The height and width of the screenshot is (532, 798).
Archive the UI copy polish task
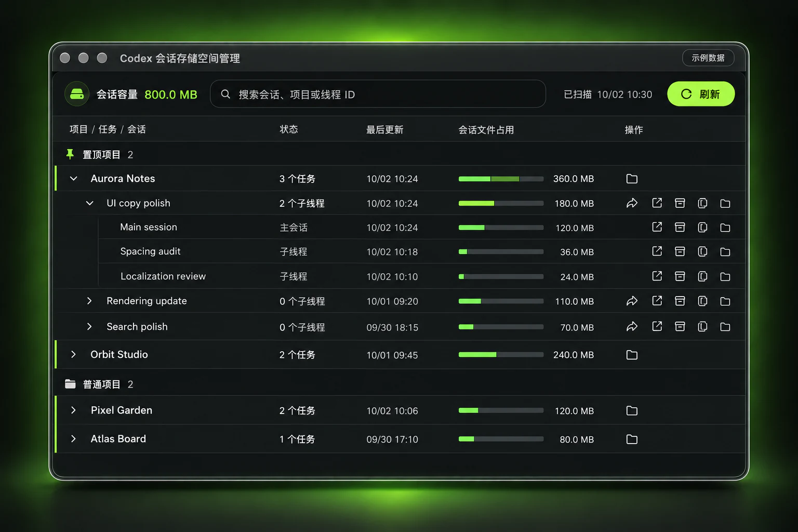[x=680, y=203]
